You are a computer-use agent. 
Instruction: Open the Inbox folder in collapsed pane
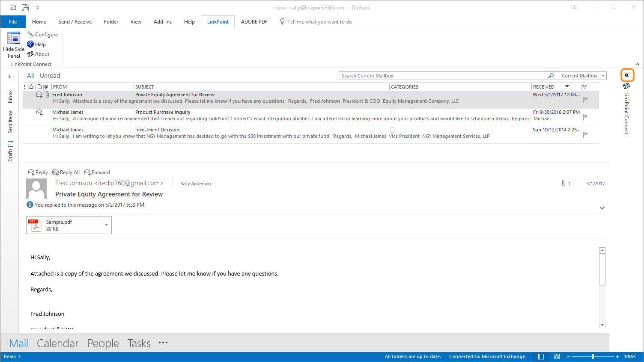[10, 96]
